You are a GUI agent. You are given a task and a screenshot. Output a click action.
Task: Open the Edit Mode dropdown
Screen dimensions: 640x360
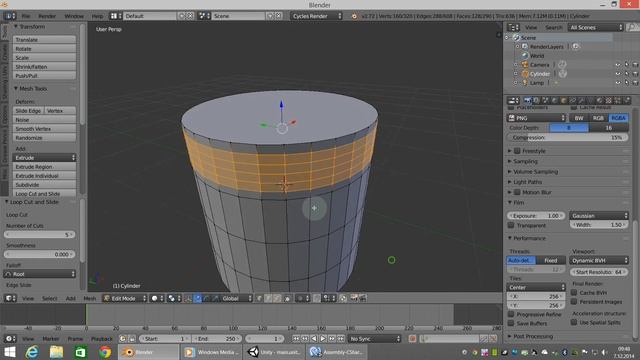(x=125, y=298)
